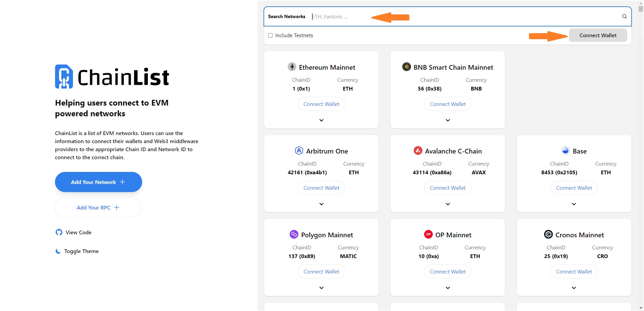Enable the Include Testnets checkbox
Image resolution: width=644 pixels, height=311 pixels.
coord(270,35)
